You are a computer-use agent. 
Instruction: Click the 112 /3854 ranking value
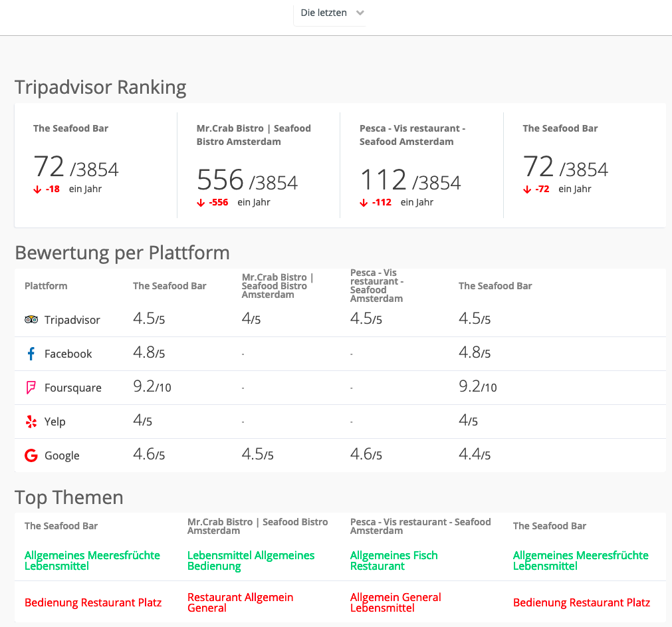click(410, 180)
